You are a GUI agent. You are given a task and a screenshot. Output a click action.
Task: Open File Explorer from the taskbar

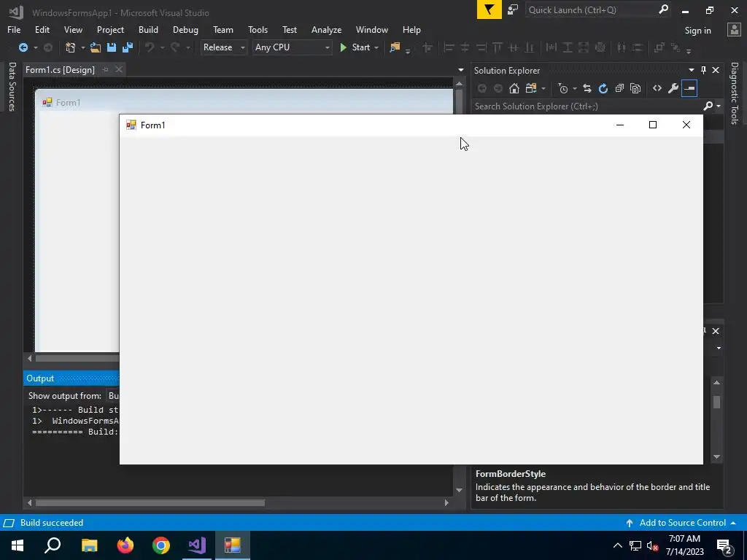[90, 545]
